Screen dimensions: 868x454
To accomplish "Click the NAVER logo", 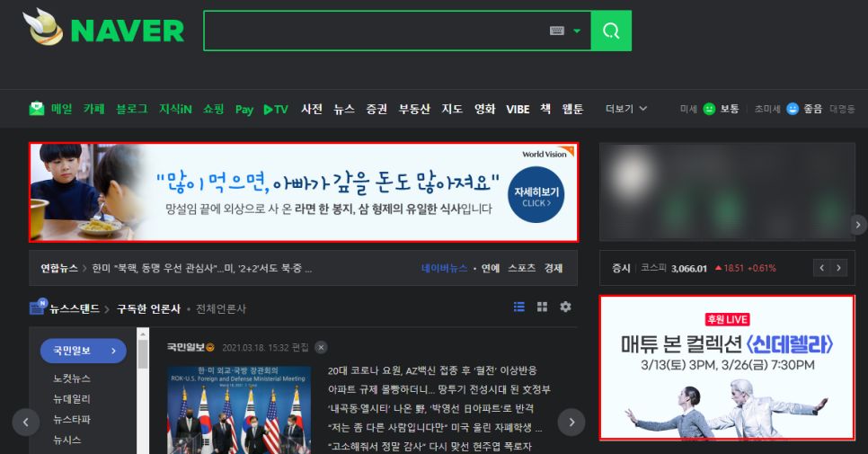I will [x=128, y=31].
